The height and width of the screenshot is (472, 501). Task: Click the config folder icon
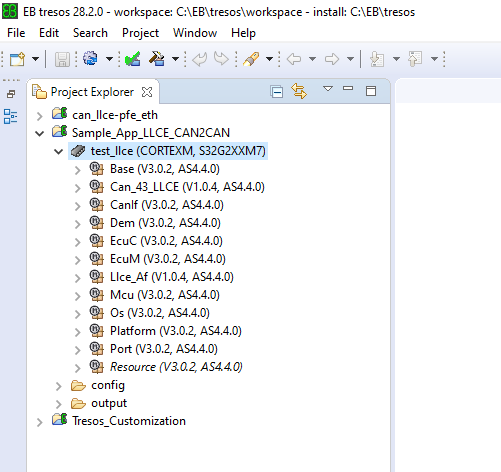(x=78, y=386)
